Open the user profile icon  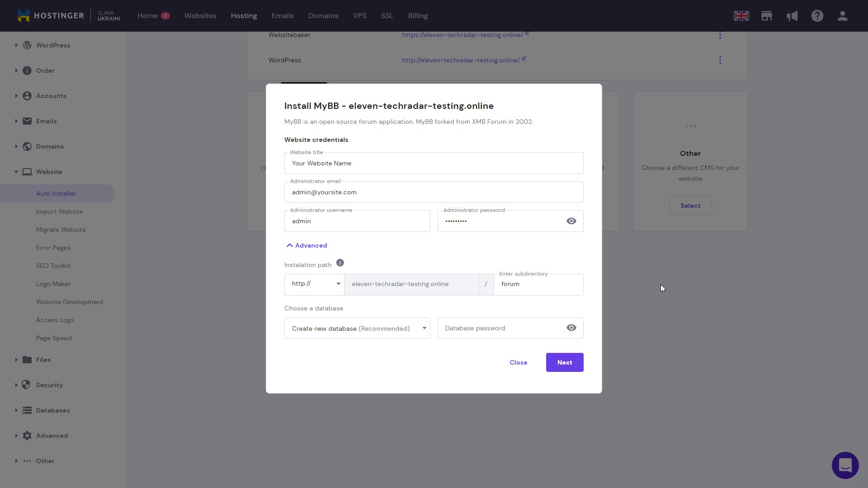coord(842,16)
